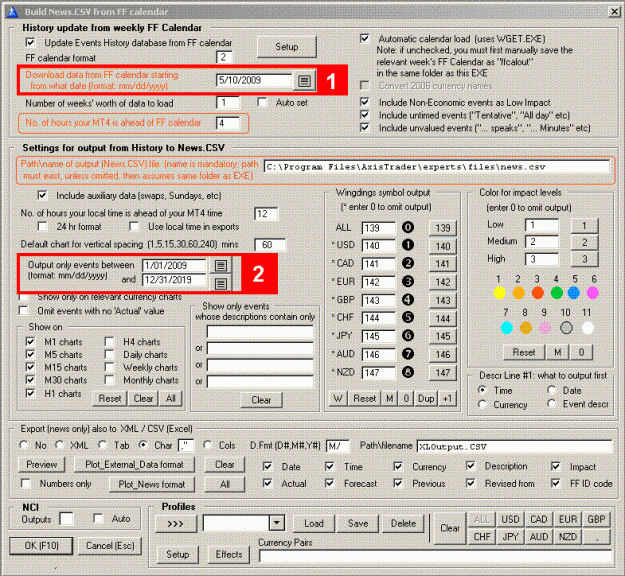Viewport: 625px width, 576px height.
Task: Click the FF calendar format field
Action: point(224,57)
